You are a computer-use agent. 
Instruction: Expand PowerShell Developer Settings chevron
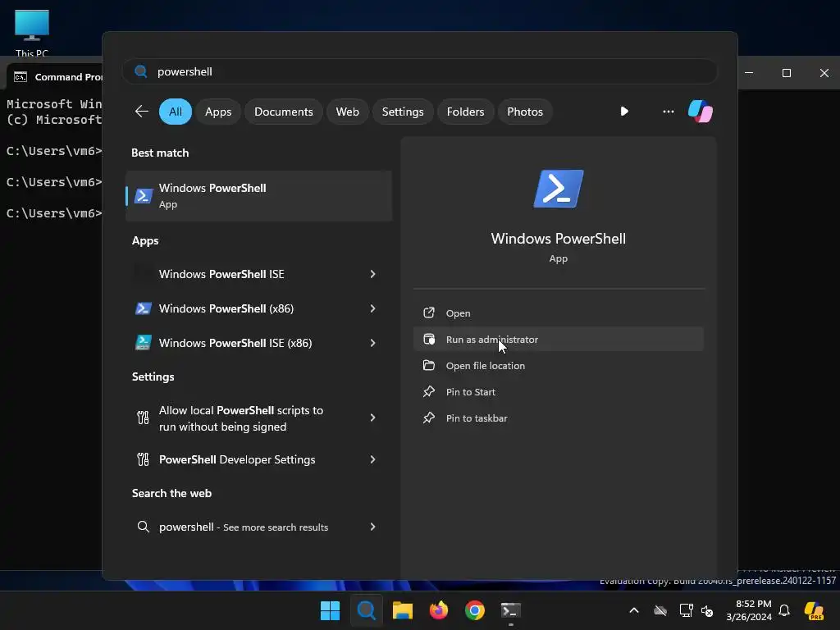(373, 459)
